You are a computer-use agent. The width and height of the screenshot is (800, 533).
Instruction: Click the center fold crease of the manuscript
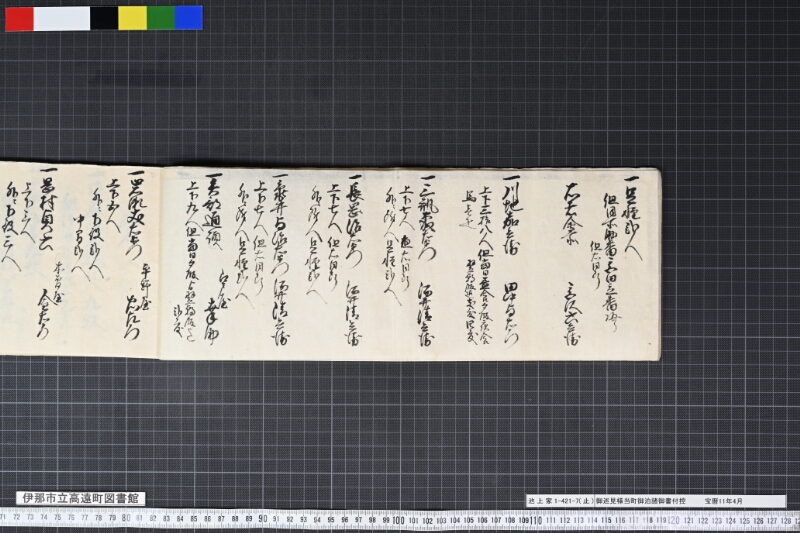click(161, 263)
